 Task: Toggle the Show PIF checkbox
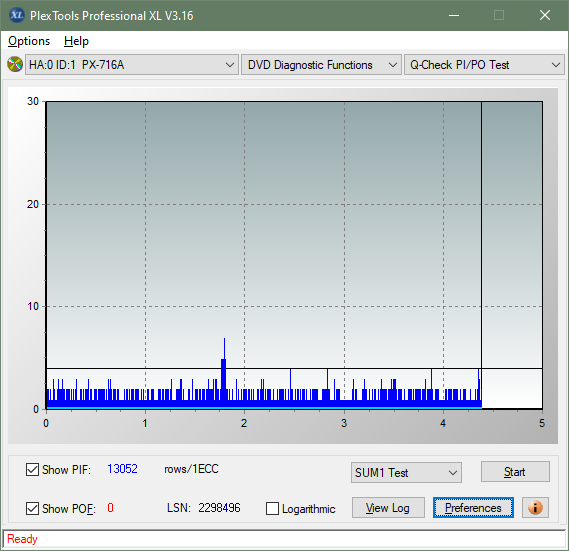[x=32, y=469]
